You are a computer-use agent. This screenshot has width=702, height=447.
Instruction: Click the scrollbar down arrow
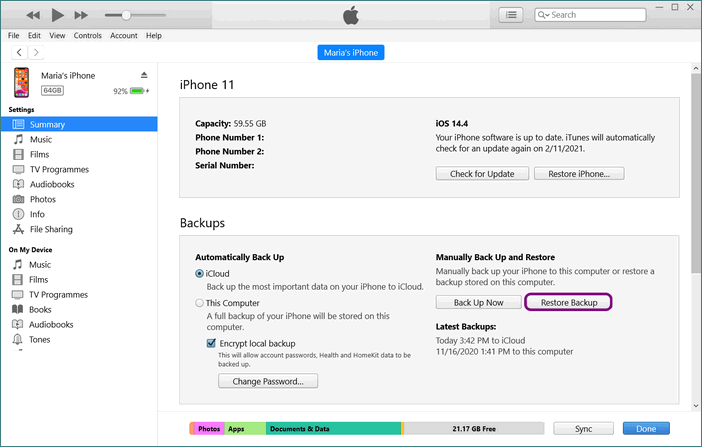[x=696, y=406]
